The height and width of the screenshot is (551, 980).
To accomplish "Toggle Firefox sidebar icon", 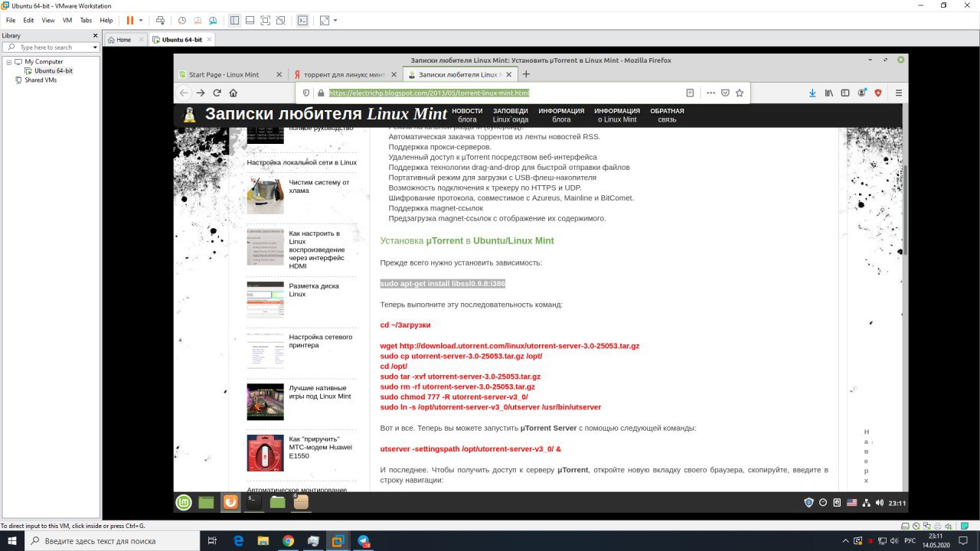I will click(845, 93).
